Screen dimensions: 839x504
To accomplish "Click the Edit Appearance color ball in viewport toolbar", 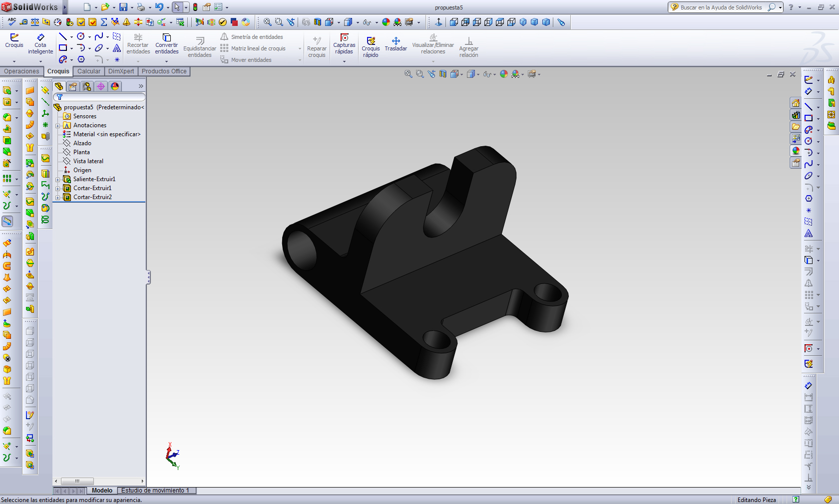I will click(x=504, y=74).
